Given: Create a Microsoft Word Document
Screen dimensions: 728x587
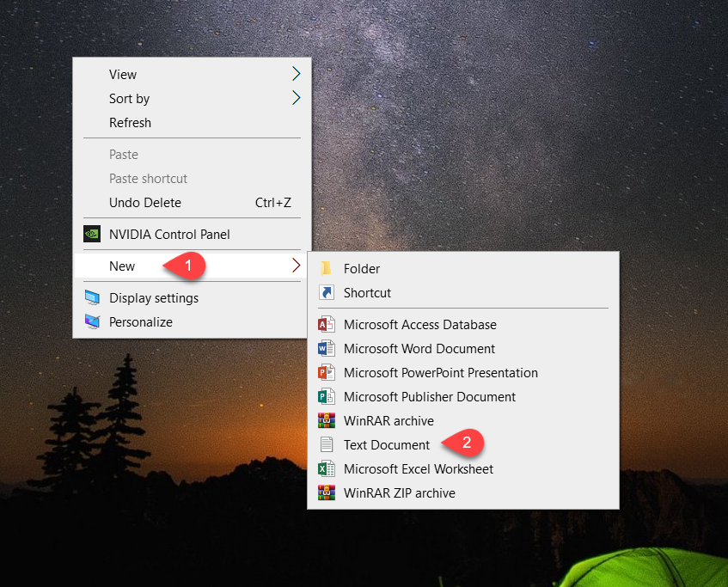Looking at the screenshot, I should [x=463, y=348].
